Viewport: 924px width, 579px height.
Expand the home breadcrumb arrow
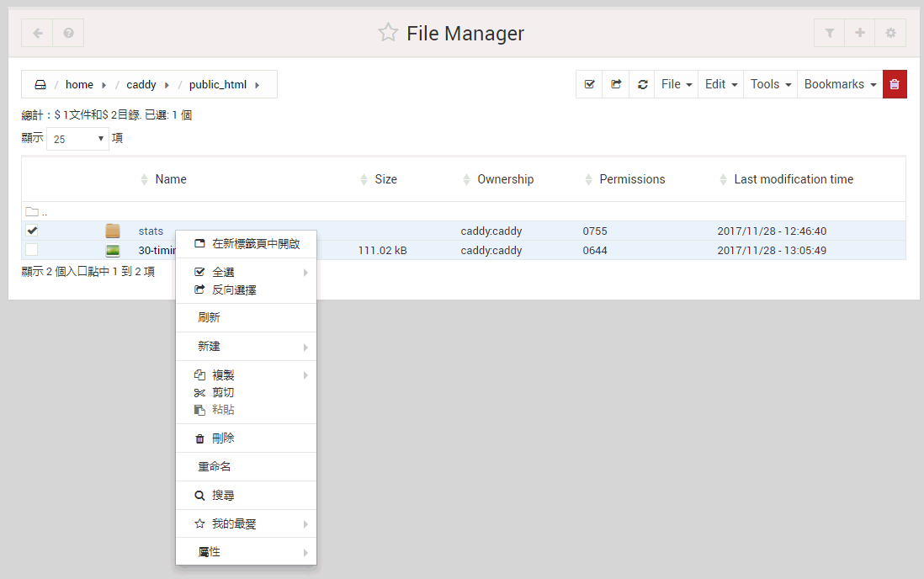[x=104, y=85]
